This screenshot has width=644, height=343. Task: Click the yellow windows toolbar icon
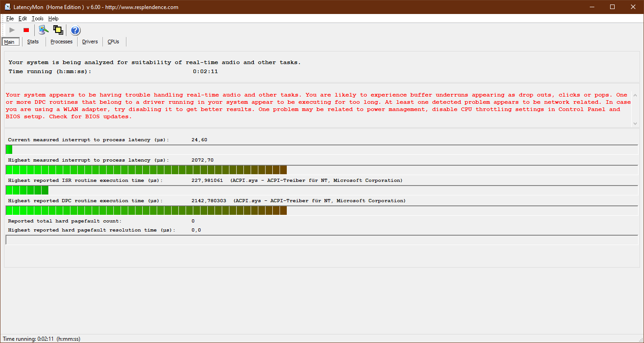(x=58, y=30)
